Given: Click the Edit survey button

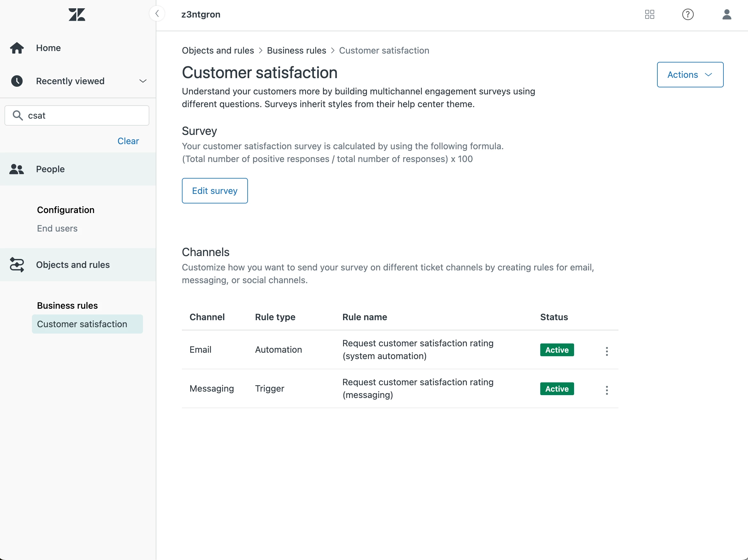Looking at the screenshot, I should (x=215, y=191).
